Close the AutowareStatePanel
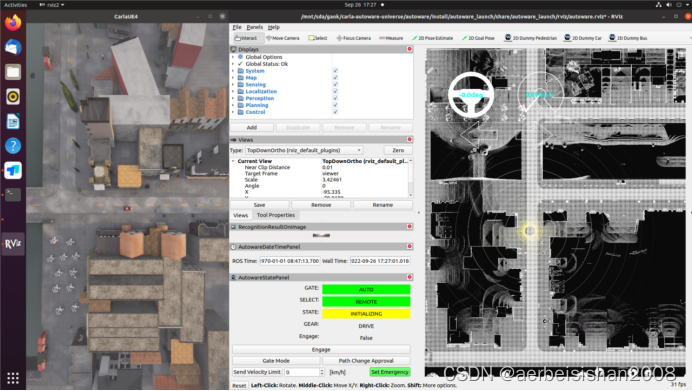 click(410, 277)
